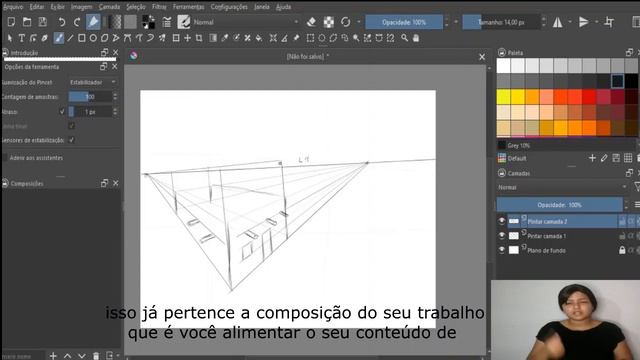Undo the last stroke

[61, 22]
